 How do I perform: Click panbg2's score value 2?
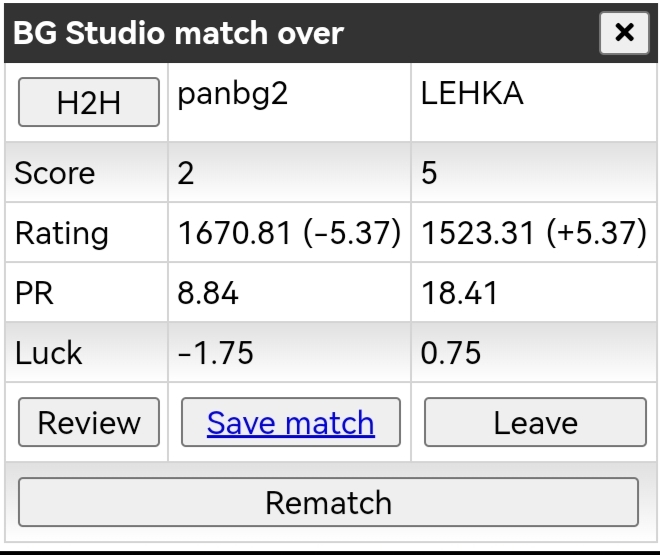coord(186,173)
